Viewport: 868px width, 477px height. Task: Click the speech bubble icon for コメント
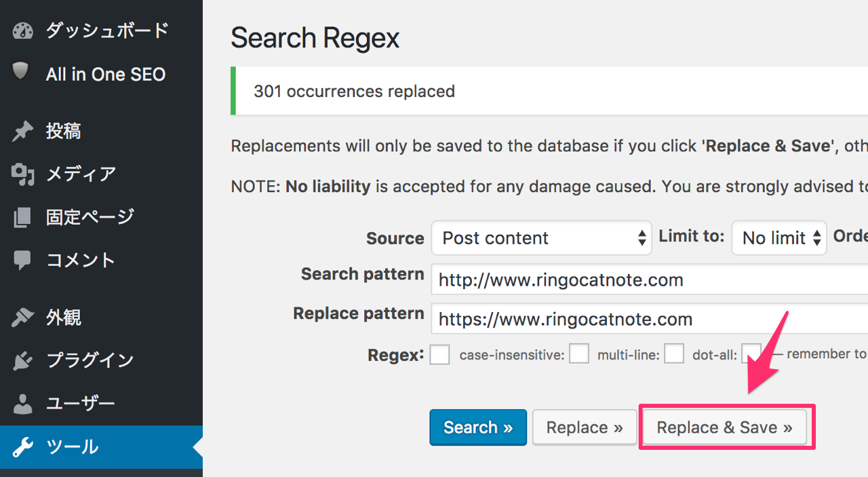click(22, 261)
